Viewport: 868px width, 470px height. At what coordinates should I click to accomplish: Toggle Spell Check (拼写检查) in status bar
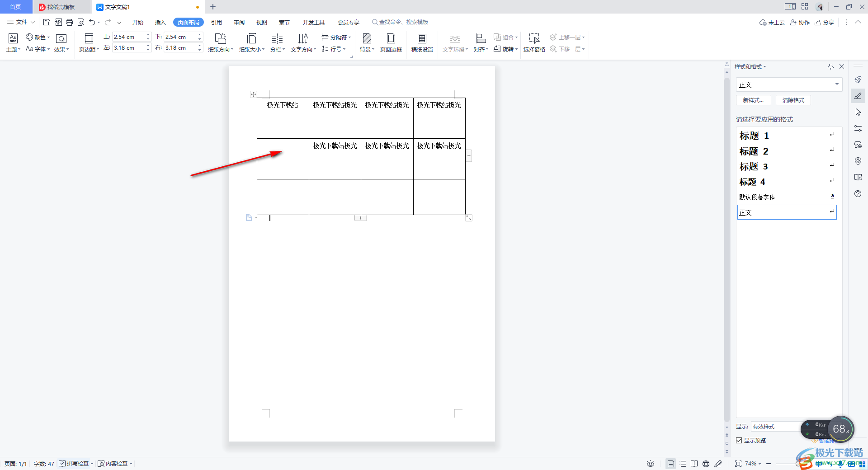(76, 464)
